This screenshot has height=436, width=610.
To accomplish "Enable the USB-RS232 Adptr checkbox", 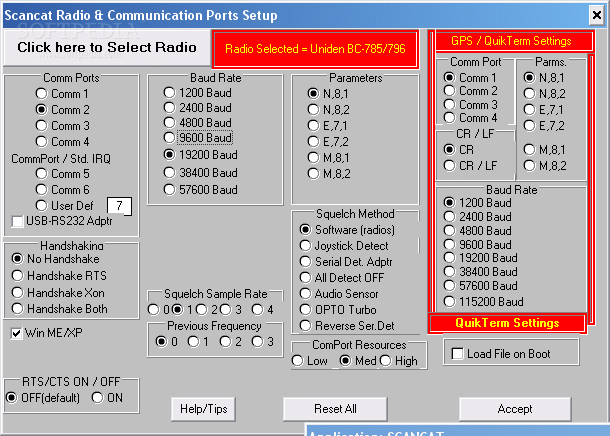I will point(62,221).
